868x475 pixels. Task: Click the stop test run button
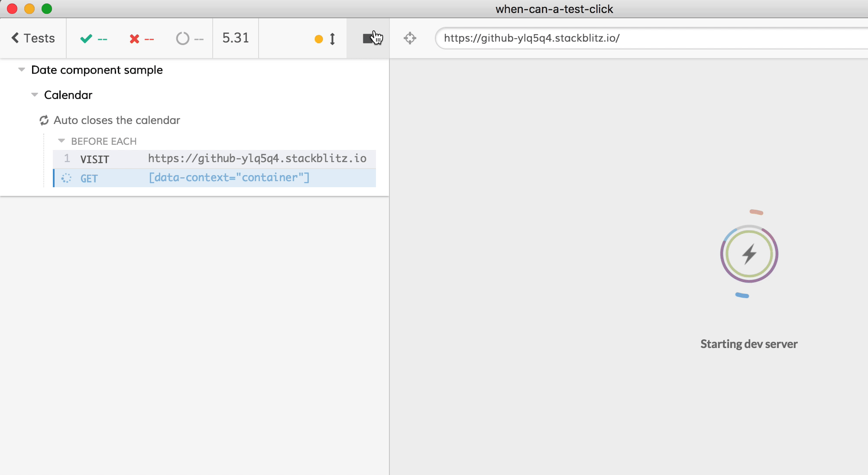368,39
